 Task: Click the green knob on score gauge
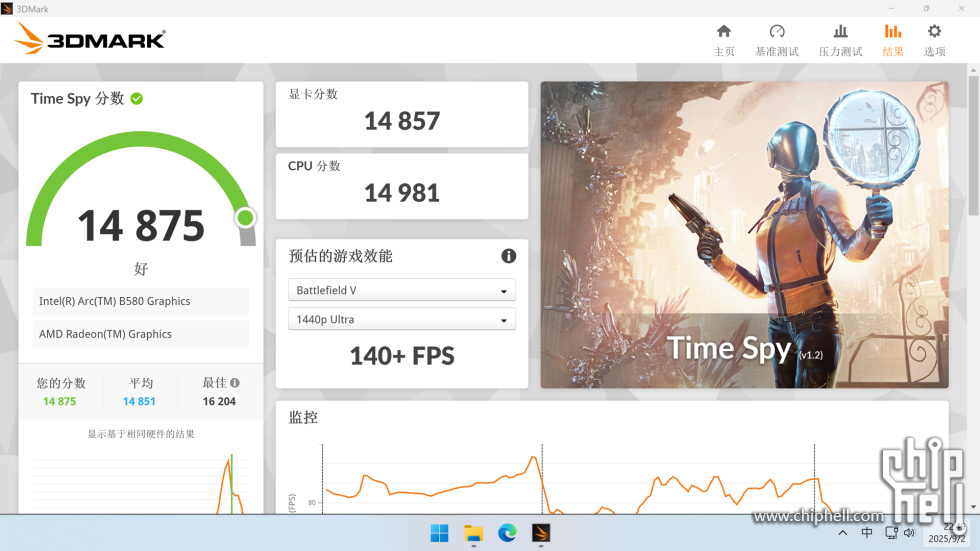pos(246,217)
